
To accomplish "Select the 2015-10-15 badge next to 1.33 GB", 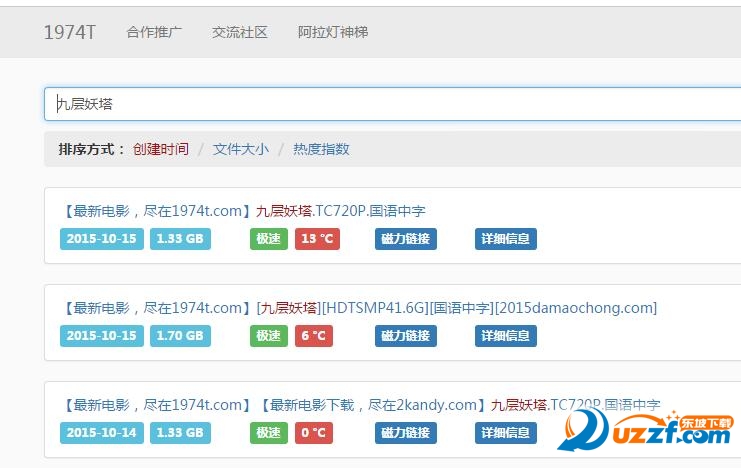I will click(x=102, y=239).
